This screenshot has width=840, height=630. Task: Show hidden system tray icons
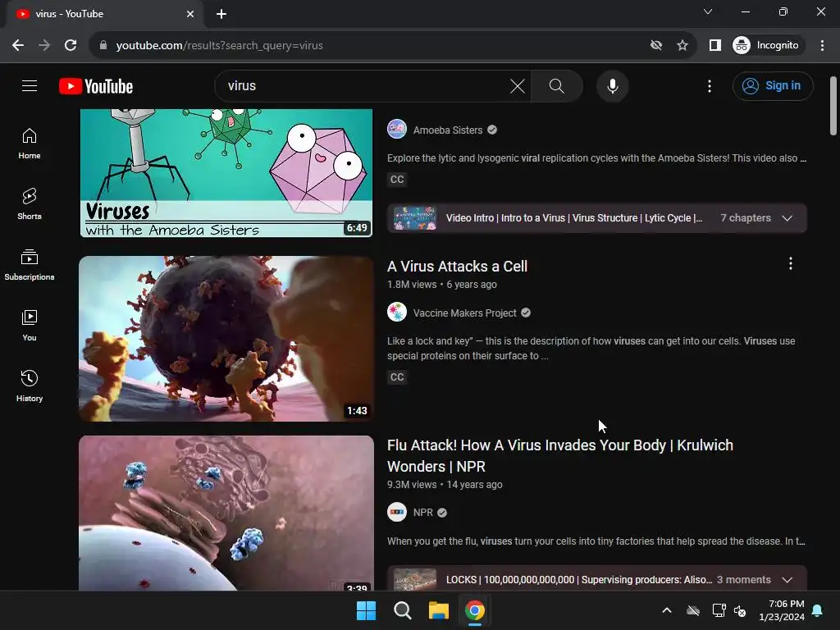coord(667,610)
